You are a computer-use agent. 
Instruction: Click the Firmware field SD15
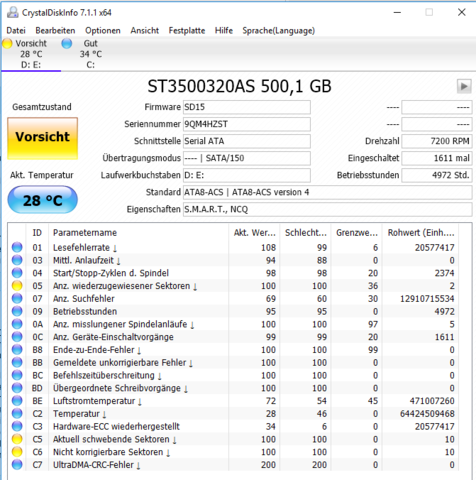247,107
